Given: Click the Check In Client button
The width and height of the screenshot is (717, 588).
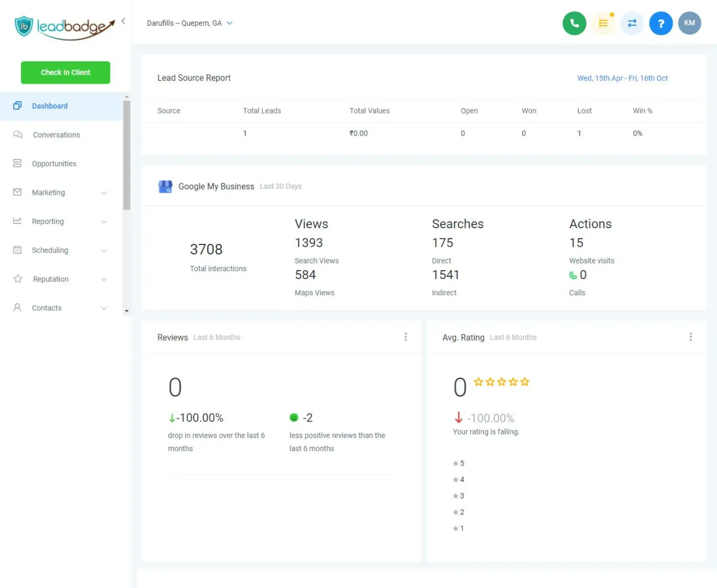Looking at the screenshot, I should (66, 72).
